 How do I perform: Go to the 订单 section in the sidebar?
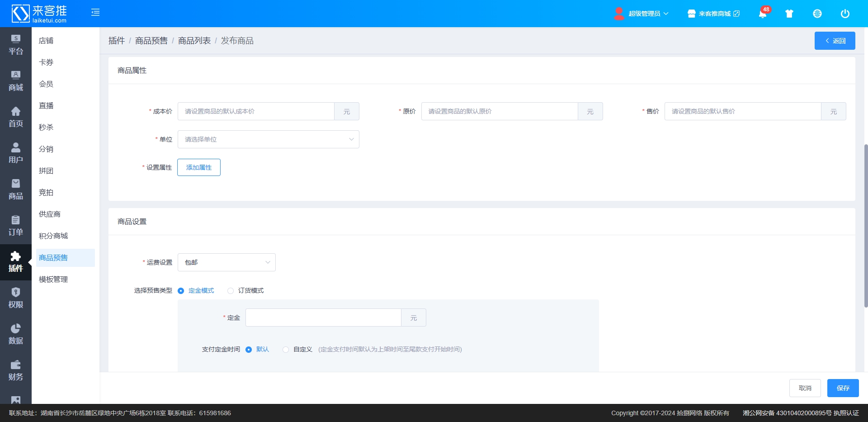[x=16, y=226]
